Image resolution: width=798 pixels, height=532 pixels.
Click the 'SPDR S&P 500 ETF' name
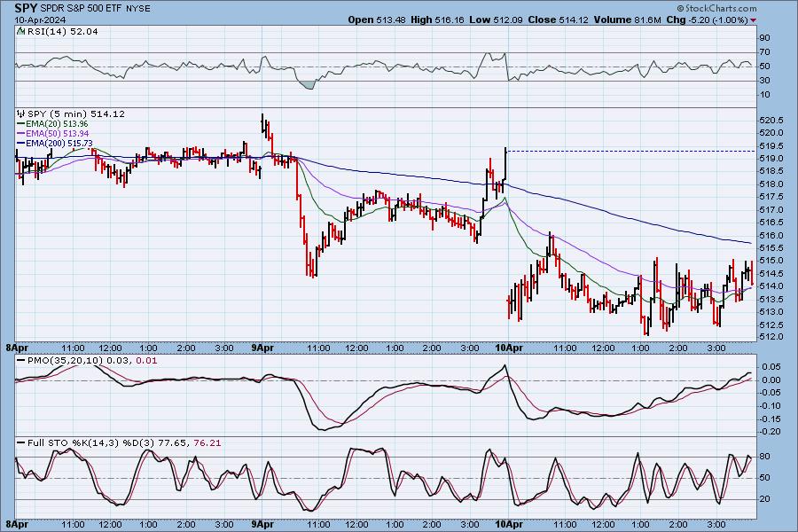click(x=82, y=9)
